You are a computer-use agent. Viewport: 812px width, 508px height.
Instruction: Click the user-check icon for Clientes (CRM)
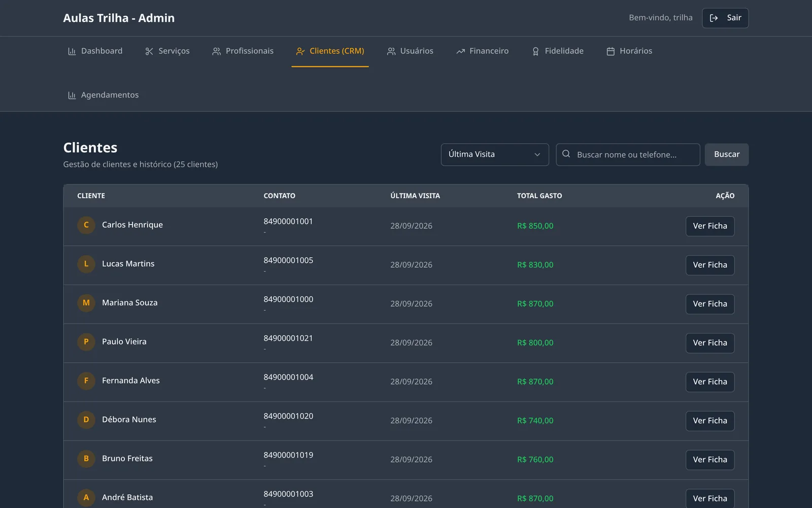click(300, 51)
